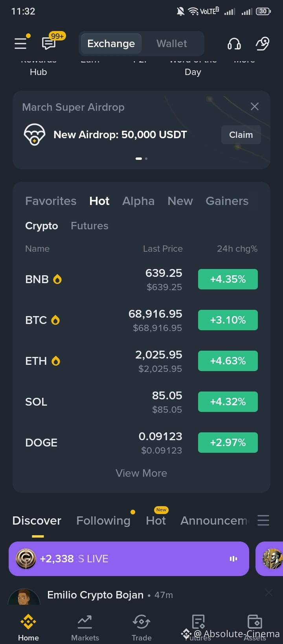
Task: Select the Gainers tab
Action: 227,201
